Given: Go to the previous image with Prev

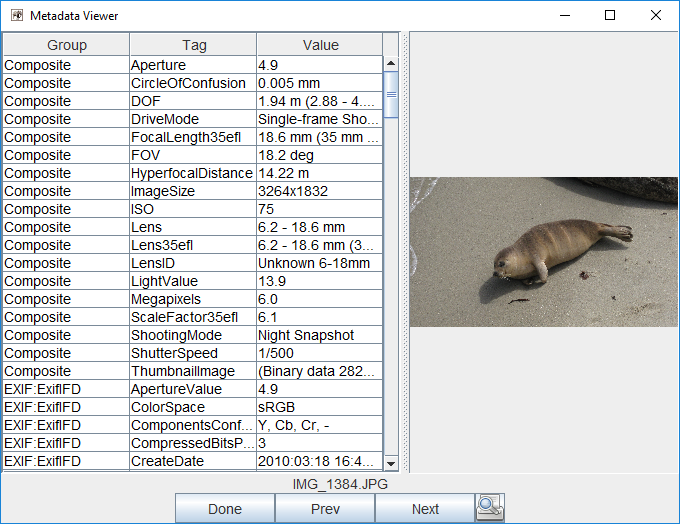Looking at the screenshot, I should [x=325, y=509].
